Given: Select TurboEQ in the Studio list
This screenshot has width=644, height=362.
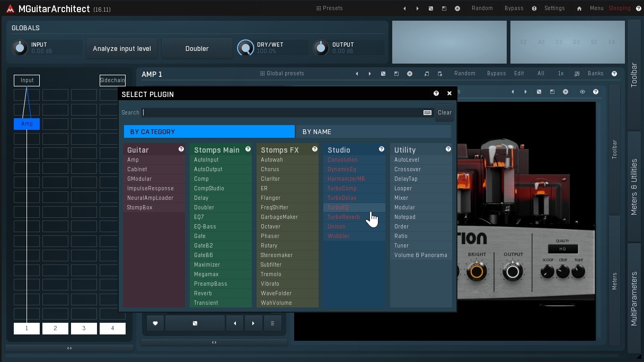Looking at the screenshot, I should pyautogui.click(x=354, y=207).
